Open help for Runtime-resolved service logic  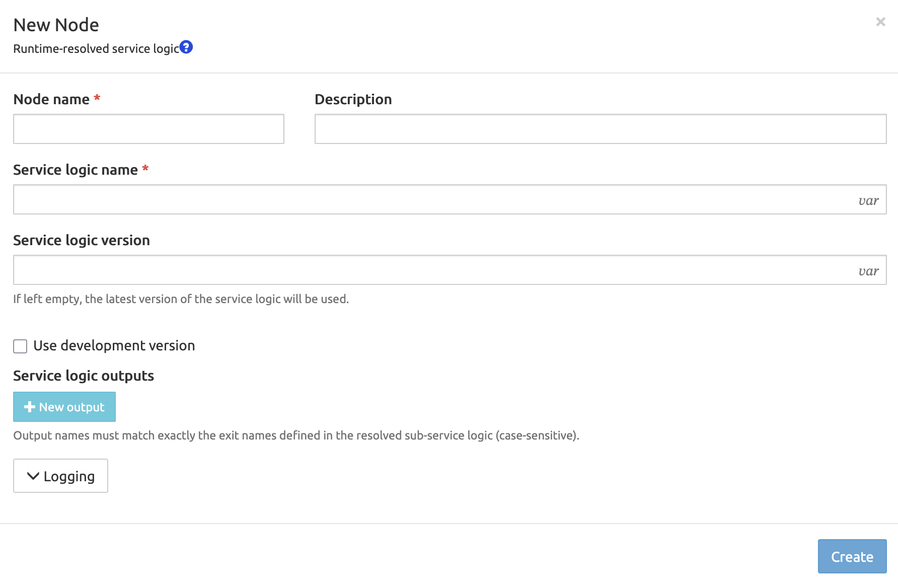point(186,47)
